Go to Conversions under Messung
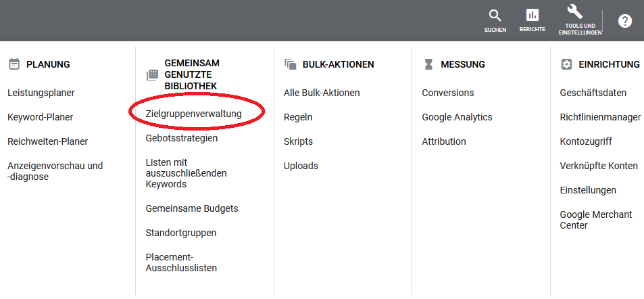 click(447, 93)
